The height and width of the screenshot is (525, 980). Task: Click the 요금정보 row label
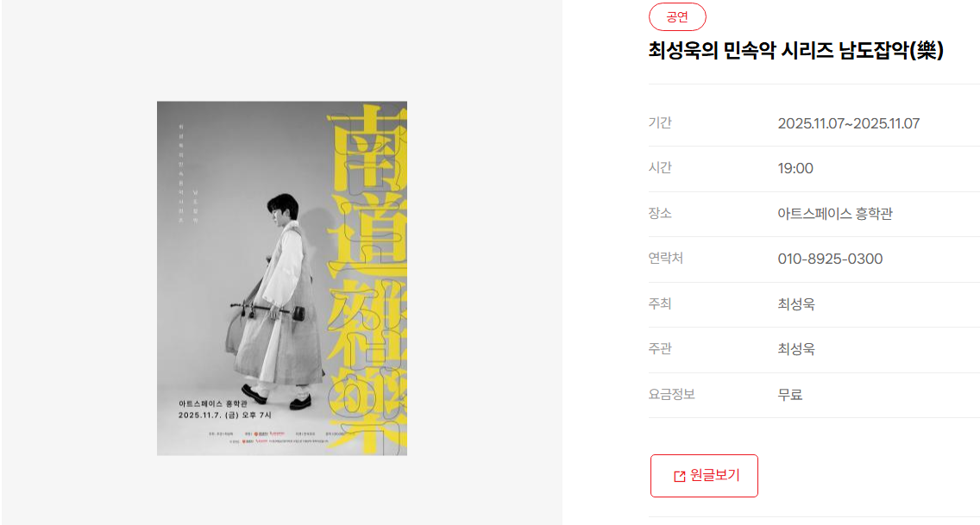(x=671, y=394)
